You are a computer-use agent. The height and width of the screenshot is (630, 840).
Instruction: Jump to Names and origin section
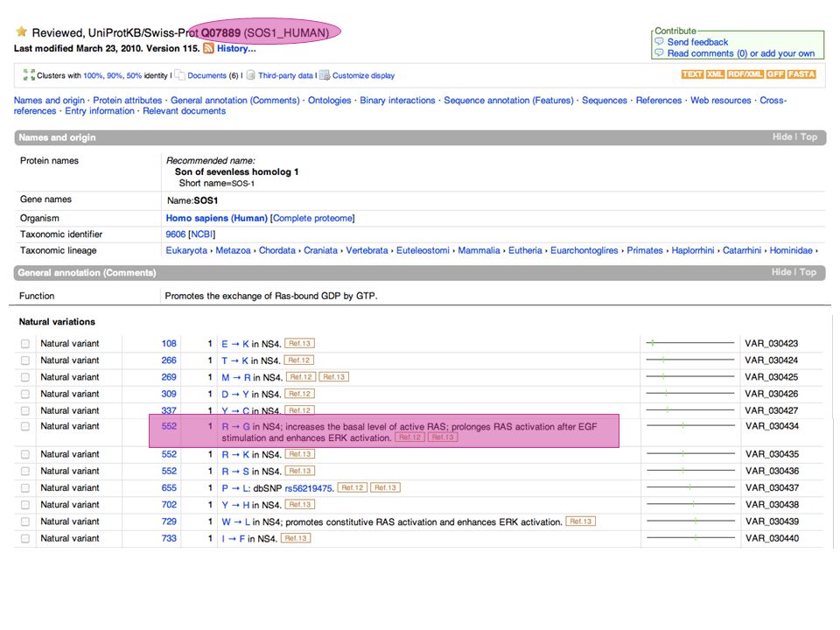(49, 100)
